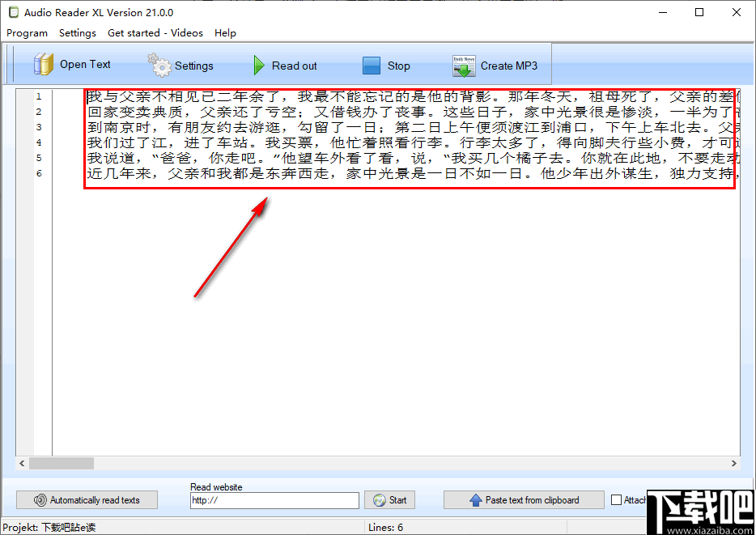The width and height of the screenshot is (756, 535).
Task: Click the speaker icon on Automatically read texts
Action: [x=40, y=499]
